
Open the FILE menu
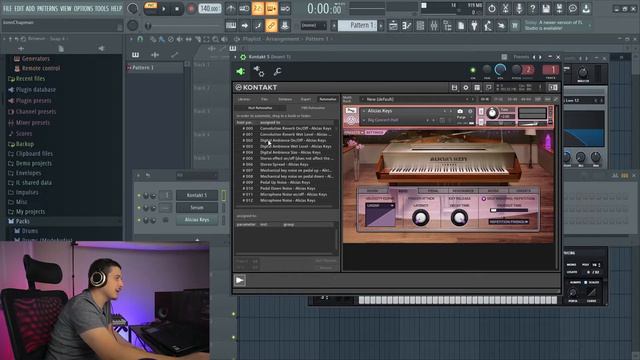(7, 8)
